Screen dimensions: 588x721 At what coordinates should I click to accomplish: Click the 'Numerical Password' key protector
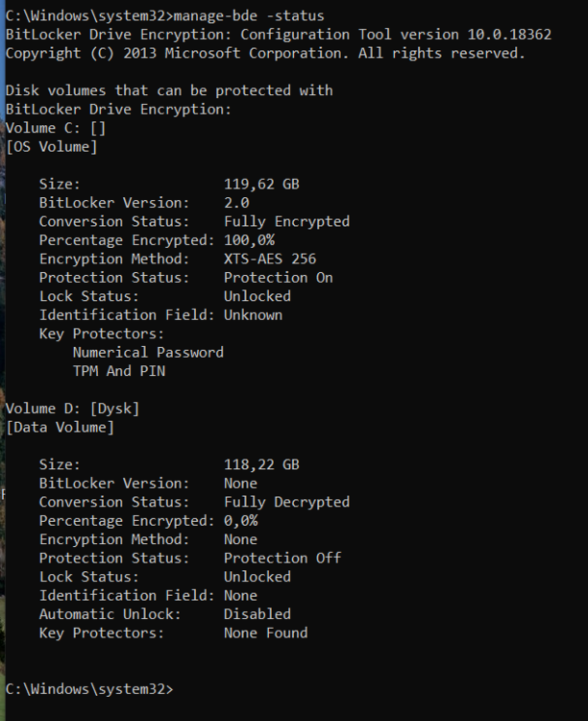(148, 353)
